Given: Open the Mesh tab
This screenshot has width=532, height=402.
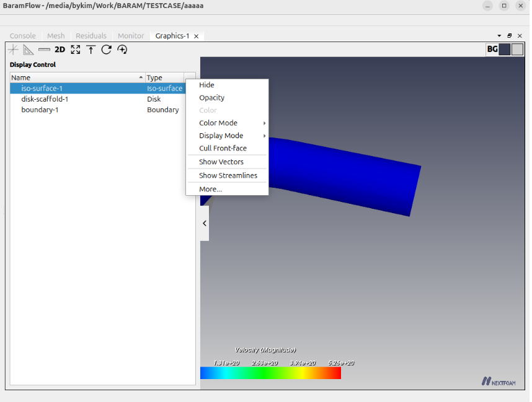Looking at the screenshot, I should tap(56, 36).
